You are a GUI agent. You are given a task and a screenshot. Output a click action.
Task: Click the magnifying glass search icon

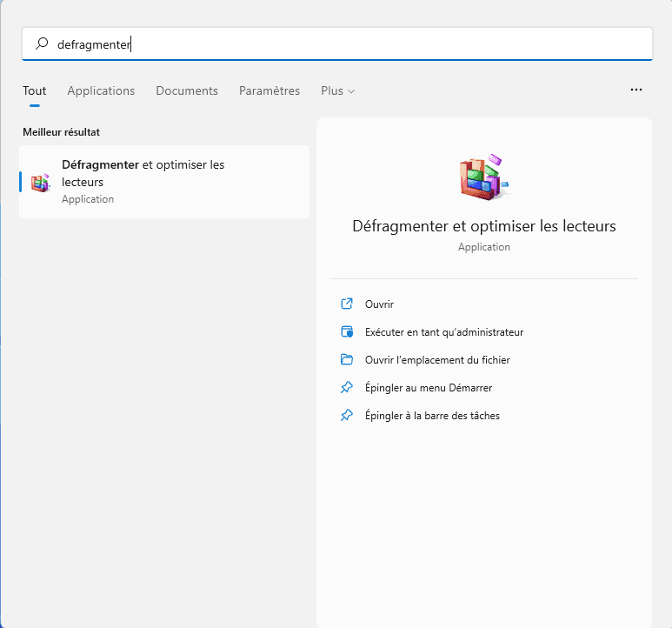point(42,44)
